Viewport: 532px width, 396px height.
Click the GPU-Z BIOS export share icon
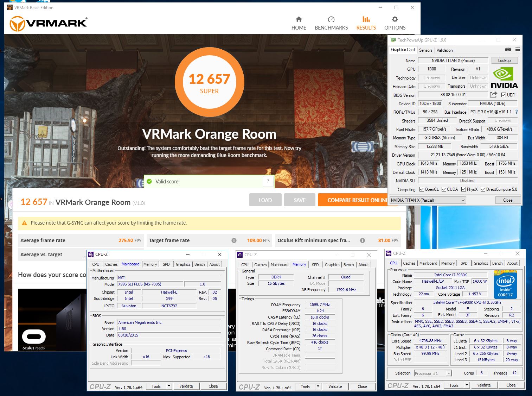(x=493, y=95)
